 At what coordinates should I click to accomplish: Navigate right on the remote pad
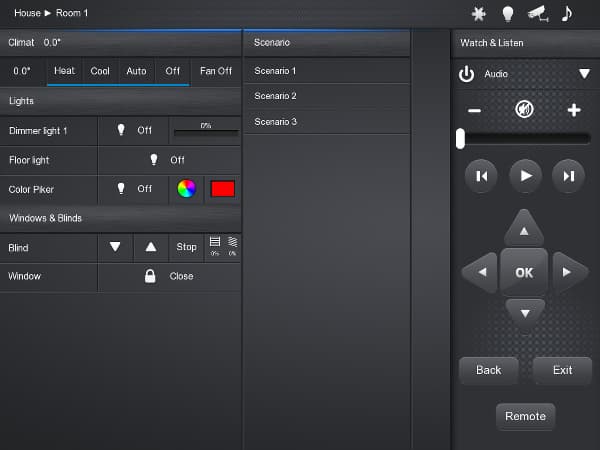(569, 272)
